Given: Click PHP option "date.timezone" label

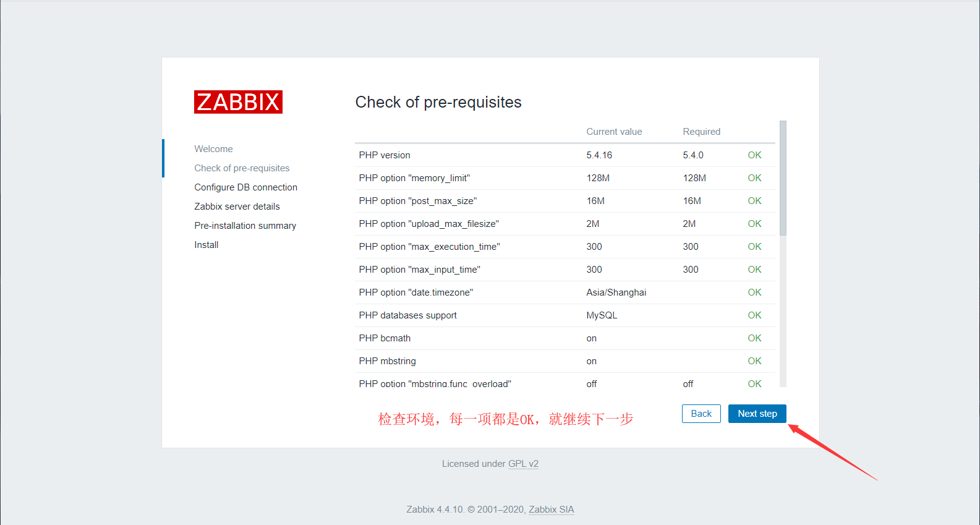Looking at the screenshot, I should tap(415, 292).
